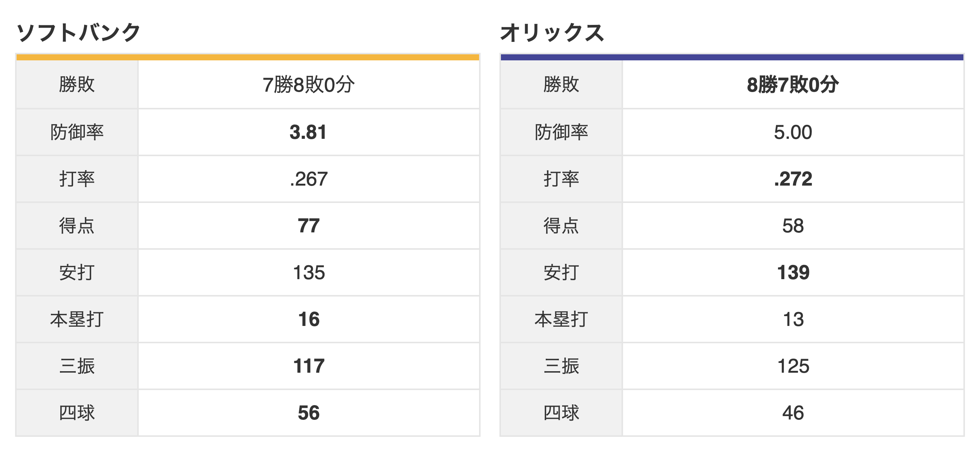Select Orix's 139 hits cell
Screen dimensions: 980x464
click(793, 272)
